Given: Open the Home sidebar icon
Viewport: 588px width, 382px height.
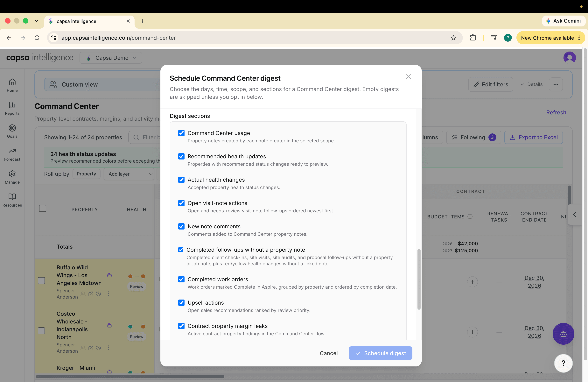Looking at the screenshot, I should (12, 85).
